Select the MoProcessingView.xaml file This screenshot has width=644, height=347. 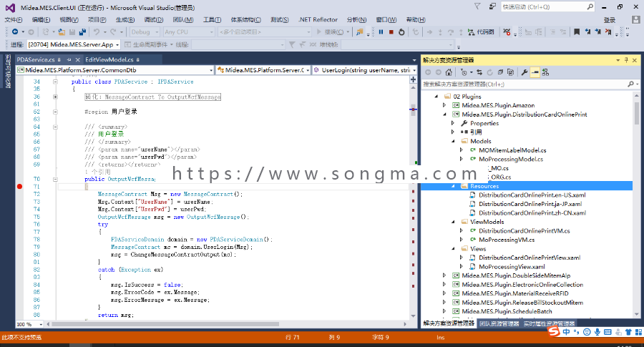[x=512, y=267]
